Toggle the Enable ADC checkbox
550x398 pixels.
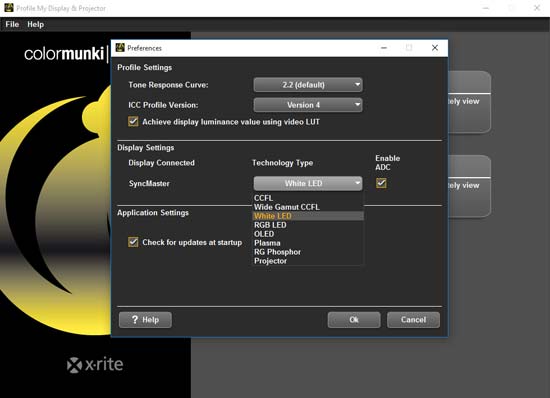point(381,183)
